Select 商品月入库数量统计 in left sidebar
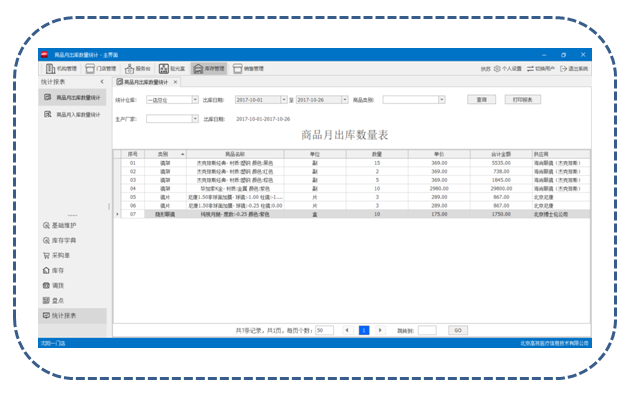This screenshot has width=631, height=395. pos(72,115)
